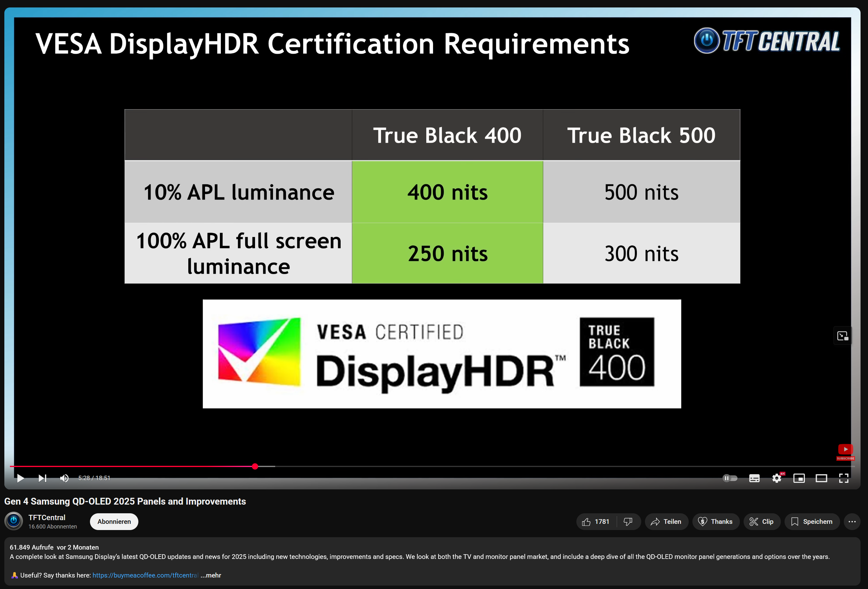Viewport: 868px width, 589px height.
Task: Seek using the red progress bar
Action: 255,466
